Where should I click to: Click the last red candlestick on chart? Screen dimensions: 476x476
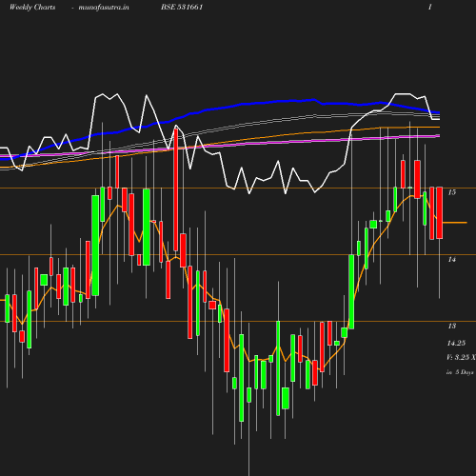tap(440, 212)
